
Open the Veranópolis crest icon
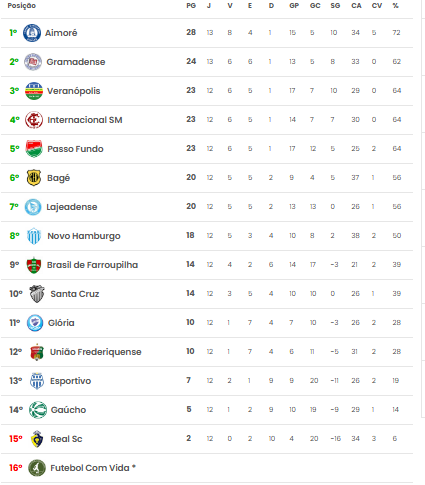[34, 91]
